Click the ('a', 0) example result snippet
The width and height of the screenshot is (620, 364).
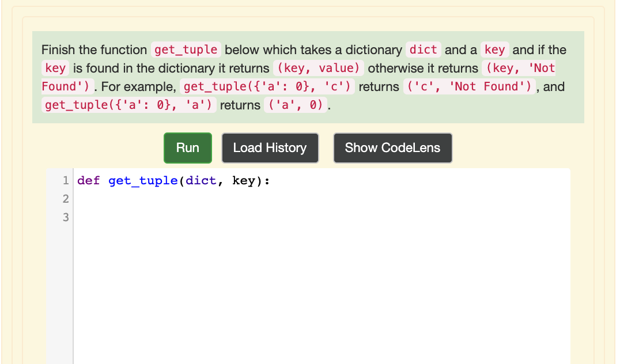coord(295,105)
